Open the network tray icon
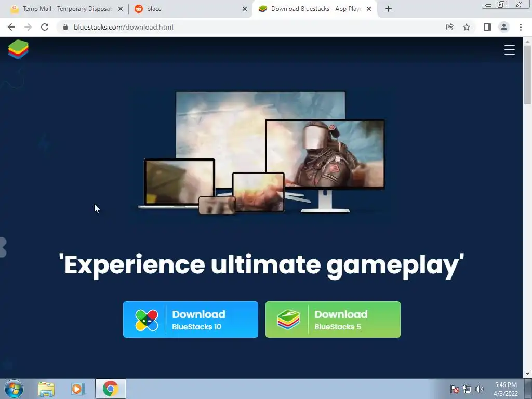The image size is (532, 399). 467,389
